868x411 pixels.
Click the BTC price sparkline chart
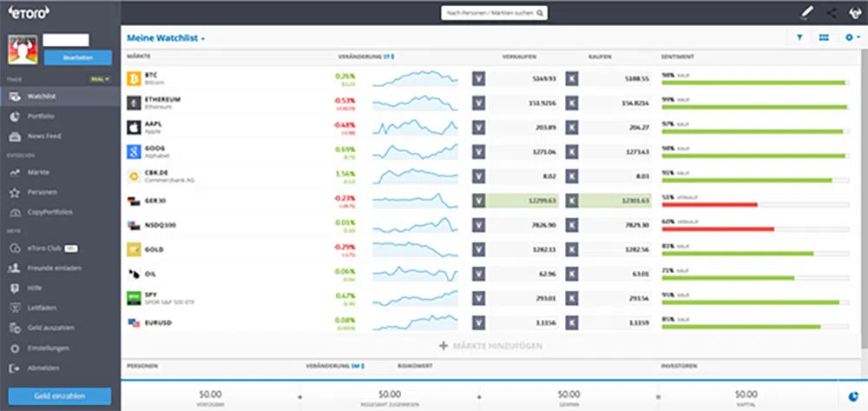click(x=415, y=79)
